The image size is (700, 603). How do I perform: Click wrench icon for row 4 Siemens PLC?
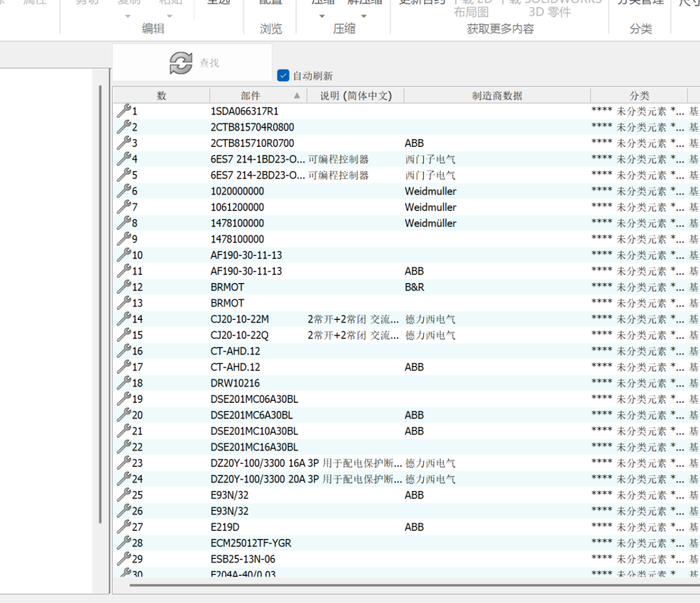tap(123, 159)
